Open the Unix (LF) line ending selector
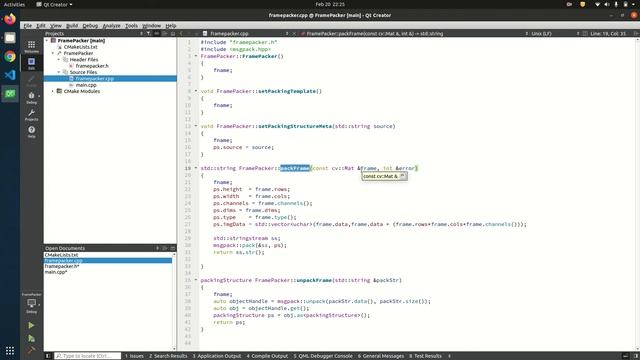 click(x=542, y=33)
